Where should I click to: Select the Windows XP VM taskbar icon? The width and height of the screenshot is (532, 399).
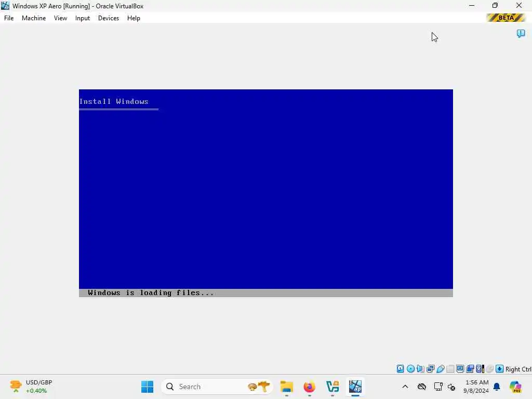point(355,387)
